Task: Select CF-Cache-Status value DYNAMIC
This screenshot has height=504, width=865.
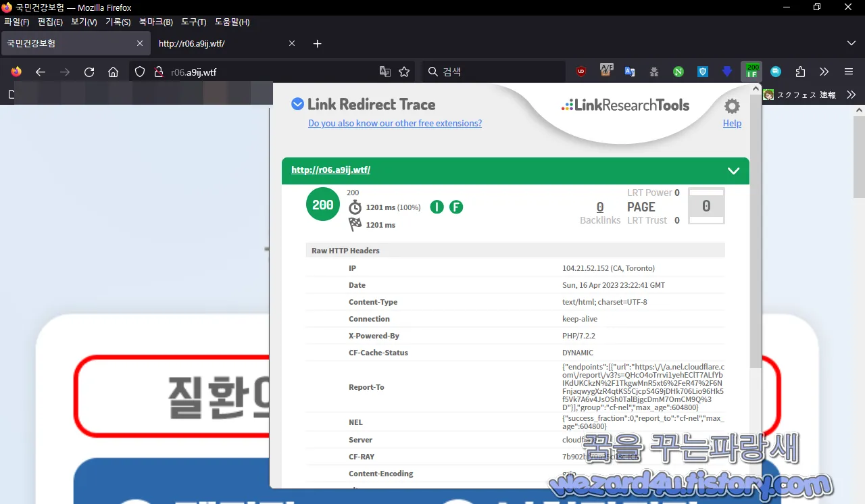Action: click(x=578, y=353)
